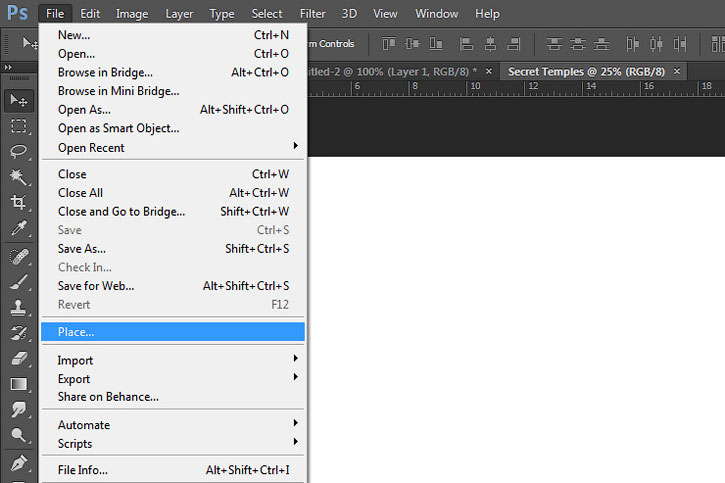This screenshot has height=483, width=725.
Task: Select the Gradient tool
Action: (19, 384)
